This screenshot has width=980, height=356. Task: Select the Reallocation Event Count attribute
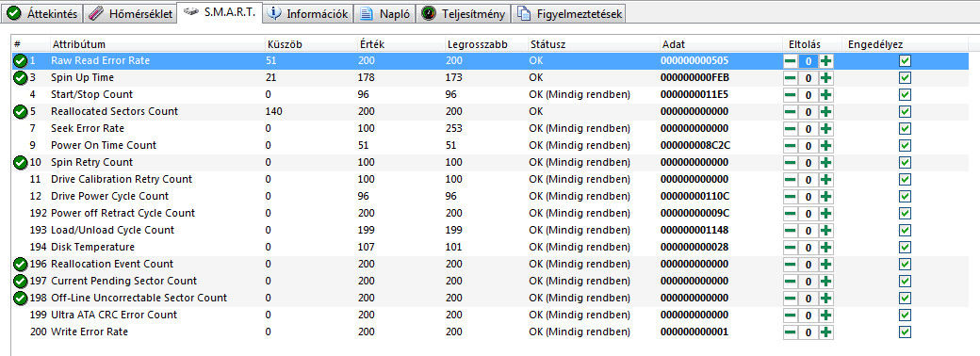pyautogui.click(x=112, y=264)
